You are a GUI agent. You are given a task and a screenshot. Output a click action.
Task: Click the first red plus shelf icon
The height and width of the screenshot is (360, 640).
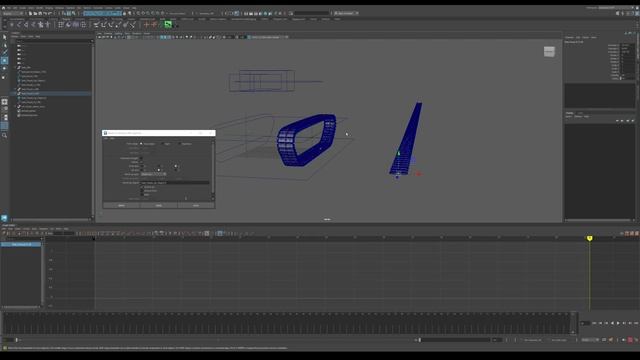tap(147, 24)
